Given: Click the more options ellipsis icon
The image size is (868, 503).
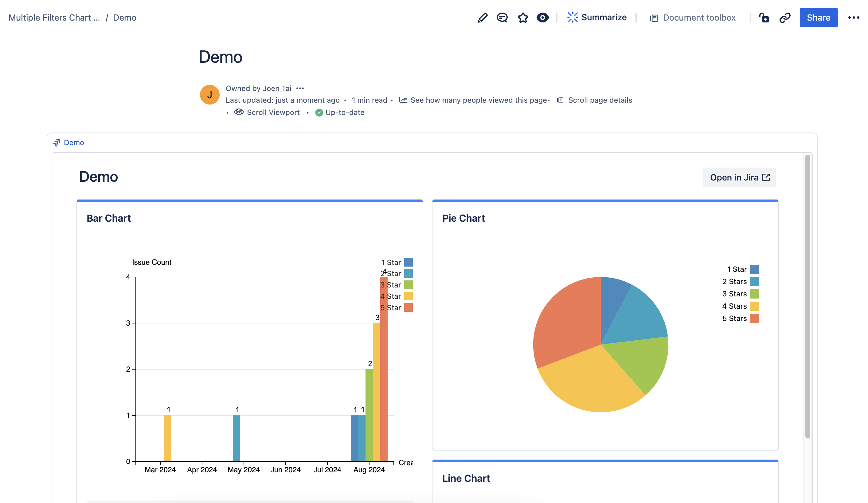Looking at the screenshot, I should [854, 17].
